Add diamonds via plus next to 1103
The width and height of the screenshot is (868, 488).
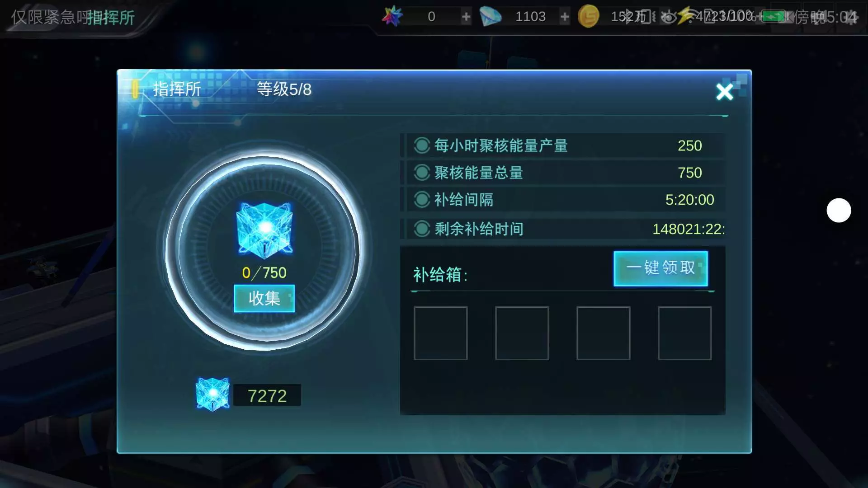[x=565, y=17]
